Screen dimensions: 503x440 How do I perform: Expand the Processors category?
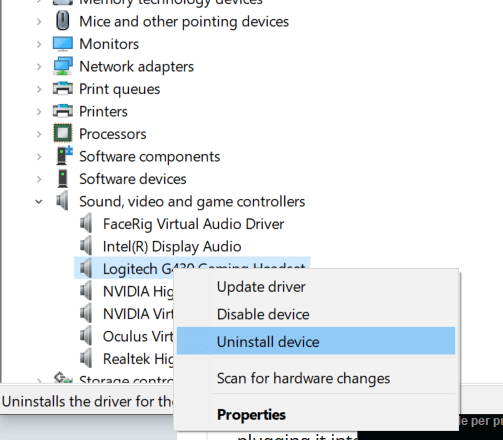click(x=39, y=134)
